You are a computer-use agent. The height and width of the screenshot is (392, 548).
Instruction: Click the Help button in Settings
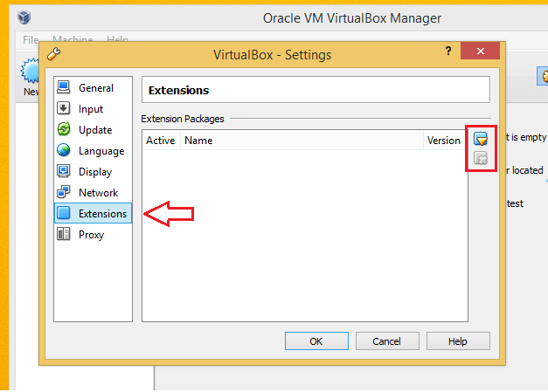[458, 341]
